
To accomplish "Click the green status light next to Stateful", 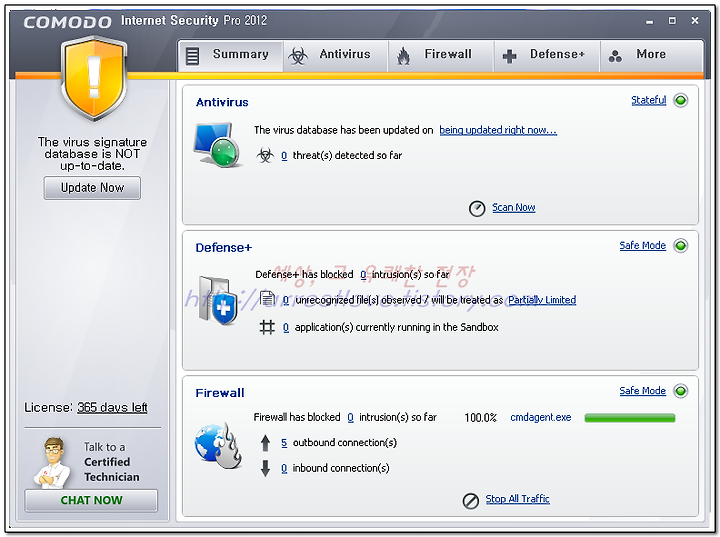I will [681, 100].
